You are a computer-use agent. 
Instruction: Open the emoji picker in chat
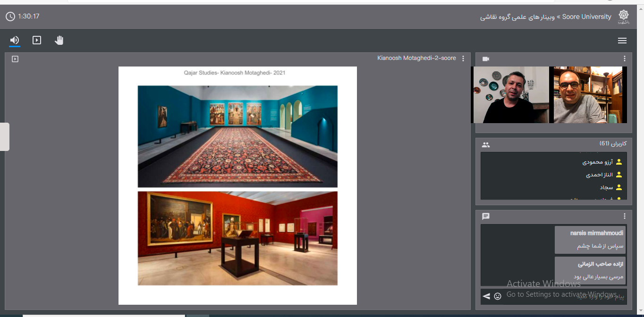498,296
